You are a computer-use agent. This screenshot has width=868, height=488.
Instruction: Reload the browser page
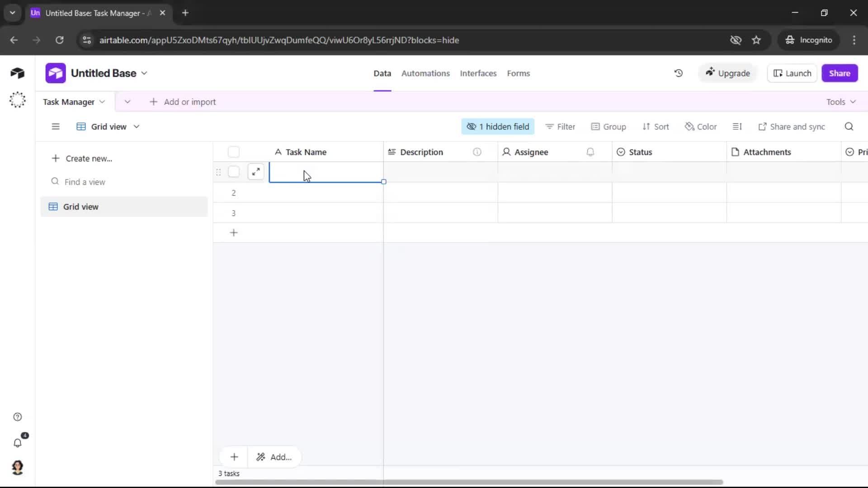(59, 40)
